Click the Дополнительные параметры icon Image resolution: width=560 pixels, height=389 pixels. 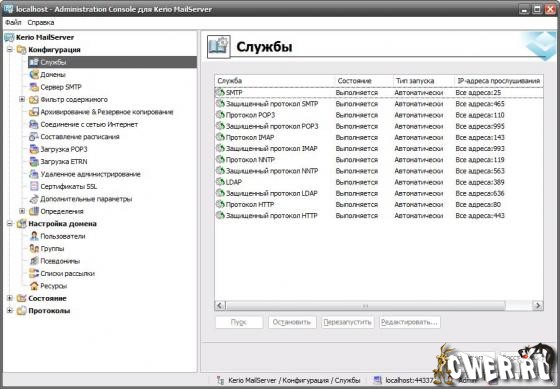[34, 199]
